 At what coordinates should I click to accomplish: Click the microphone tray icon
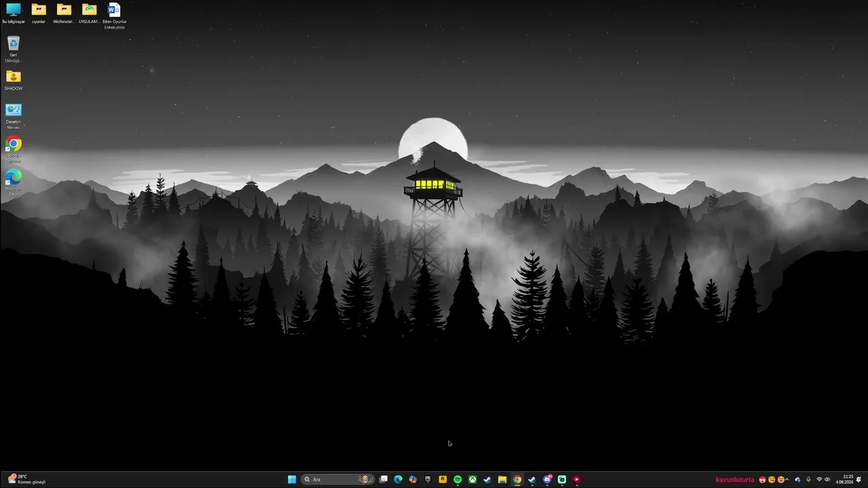click(x=808, y=479)
